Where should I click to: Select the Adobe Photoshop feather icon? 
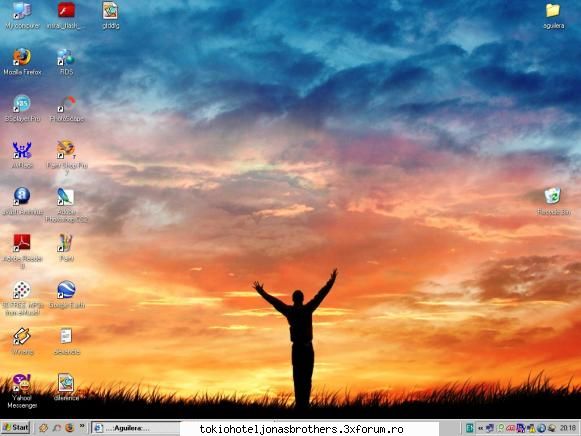coord(67,205)
